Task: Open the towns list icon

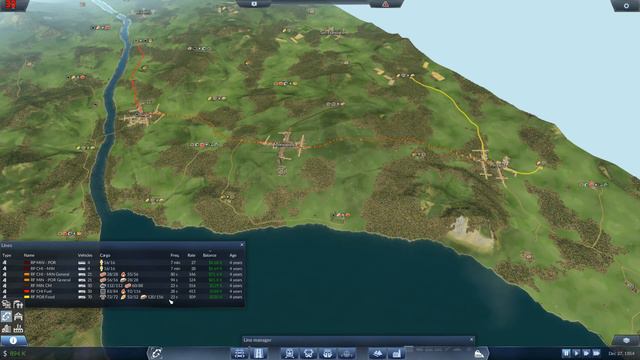Action: pyautogui.click(x=7, y=328)
